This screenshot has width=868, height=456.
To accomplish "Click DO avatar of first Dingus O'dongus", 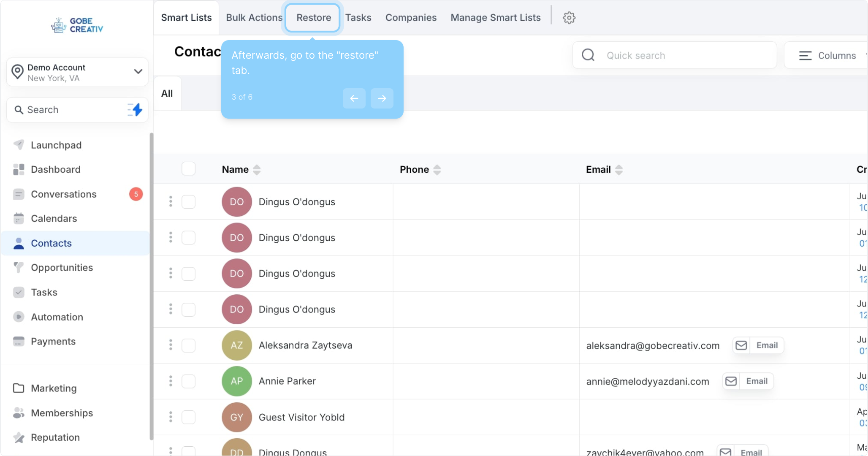I will (x=236, y=202).
